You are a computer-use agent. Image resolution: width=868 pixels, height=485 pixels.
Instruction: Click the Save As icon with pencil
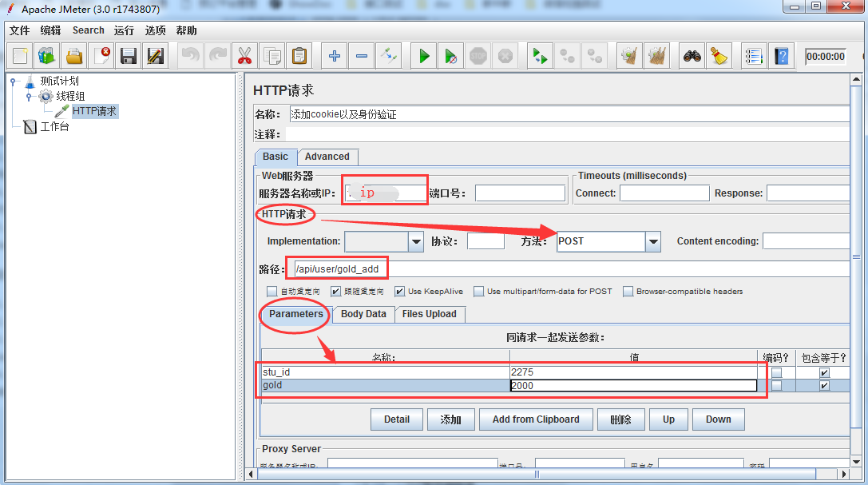156,56
